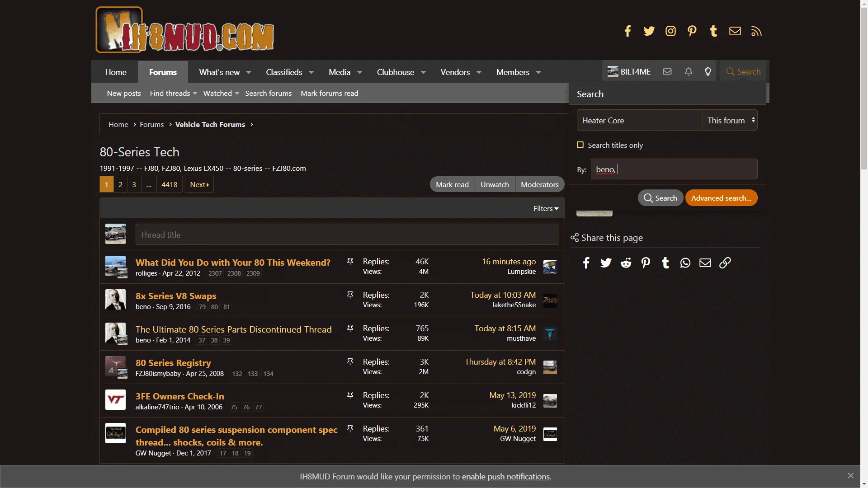The height and width of the screenshot is (488, 868).
Task: Copy page link using chain icon
Action: coord(725,263)
